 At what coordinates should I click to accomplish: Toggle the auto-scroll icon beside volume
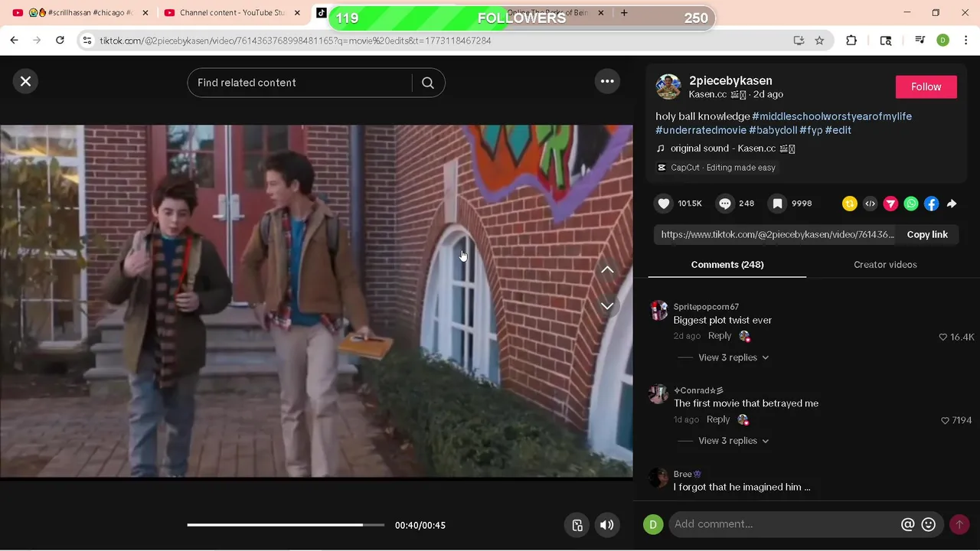click(x=577, y=525)
